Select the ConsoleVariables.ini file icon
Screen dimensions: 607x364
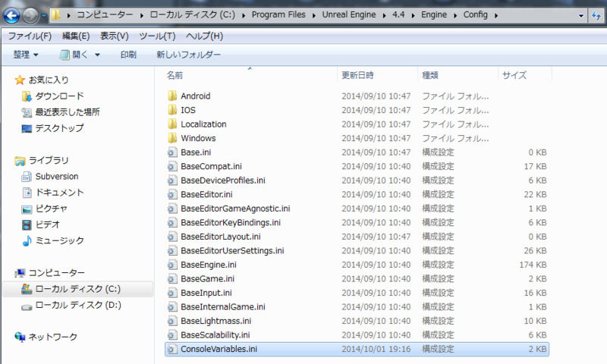point(172,349)
